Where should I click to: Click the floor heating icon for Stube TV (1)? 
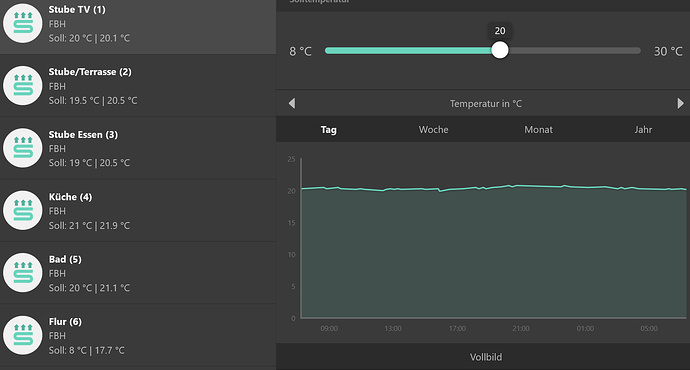[x=23, y=23]
